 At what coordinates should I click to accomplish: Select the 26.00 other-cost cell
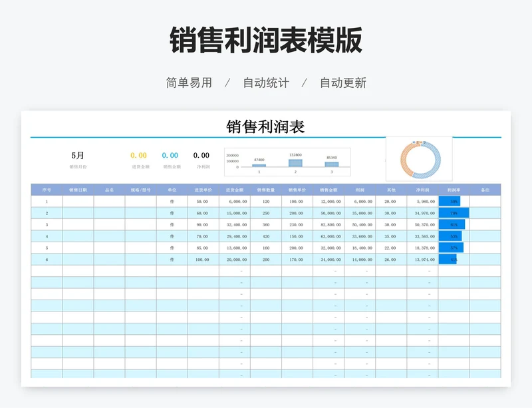tap(391, 260)
